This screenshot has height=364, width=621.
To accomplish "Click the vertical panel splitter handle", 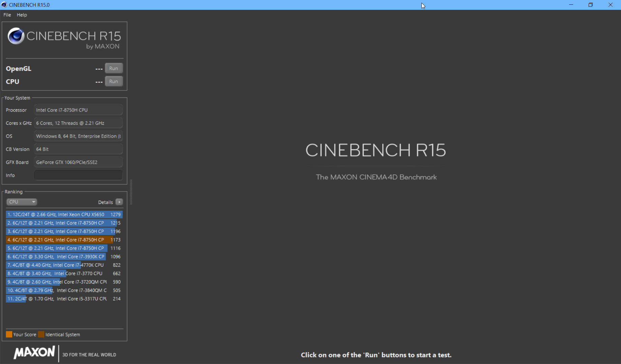I will click(x=131, y=192).
